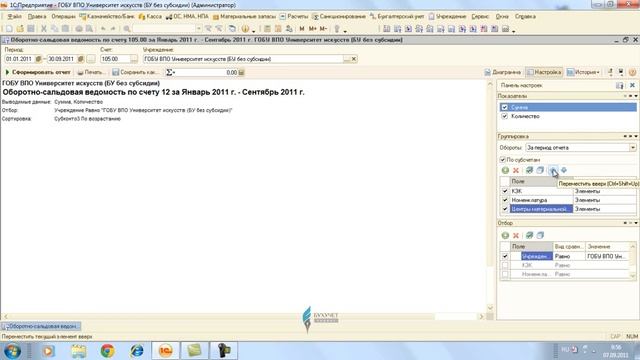The image size is (640, 360).
Task: Click the M- memory toolbar button
Action: point(323,29)
